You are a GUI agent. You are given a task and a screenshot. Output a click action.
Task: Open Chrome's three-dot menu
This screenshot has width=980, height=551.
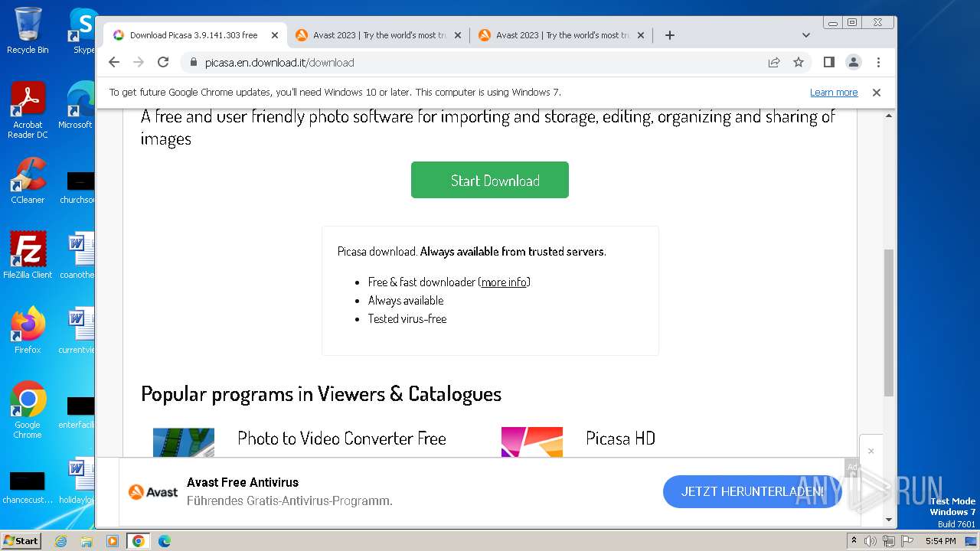(x=878, y=62)
